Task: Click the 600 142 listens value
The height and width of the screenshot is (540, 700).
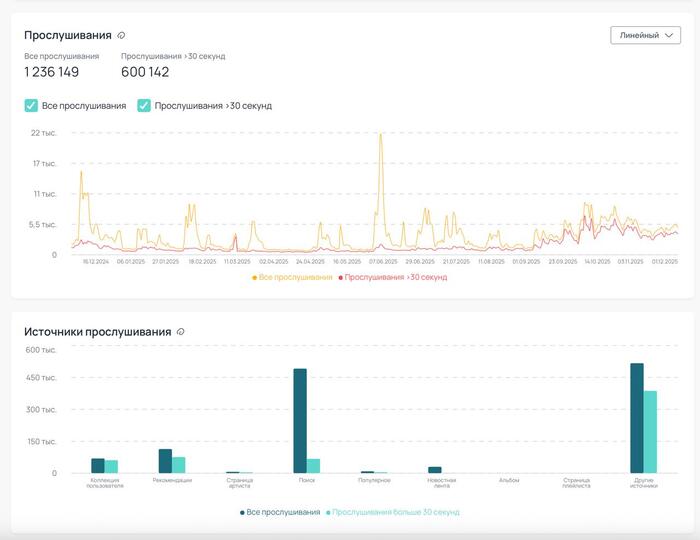Action: click(145, 72)
